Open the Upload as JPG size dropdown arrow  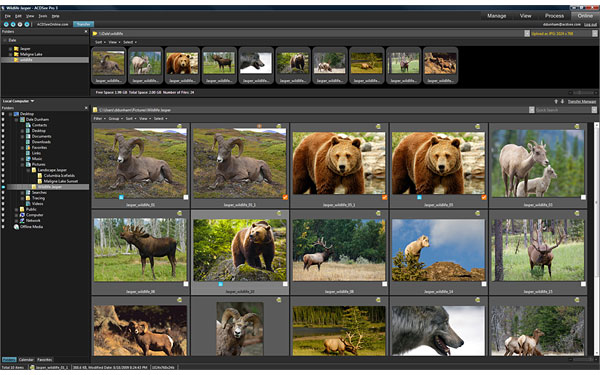pyautogui.click(x=595, y=34)
